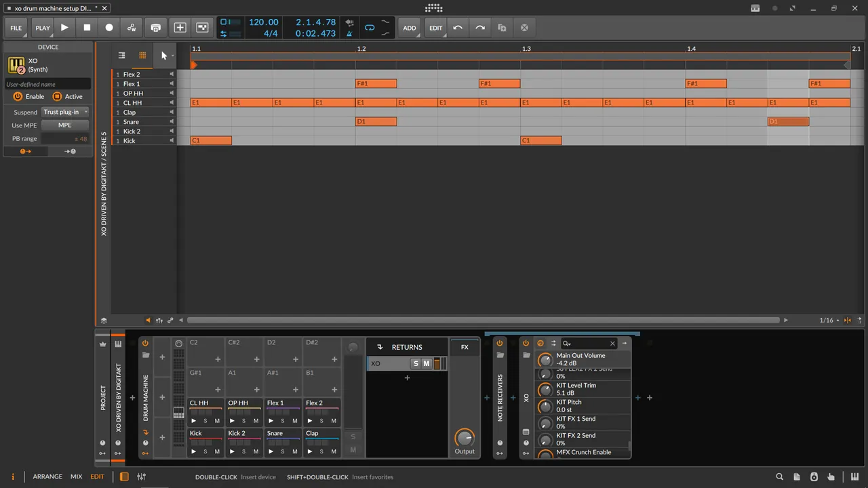The image size is (868, 488).
Task: Adjust the Drum Machine Output knob
Action: pyautogui.click(x=465, y=437)
